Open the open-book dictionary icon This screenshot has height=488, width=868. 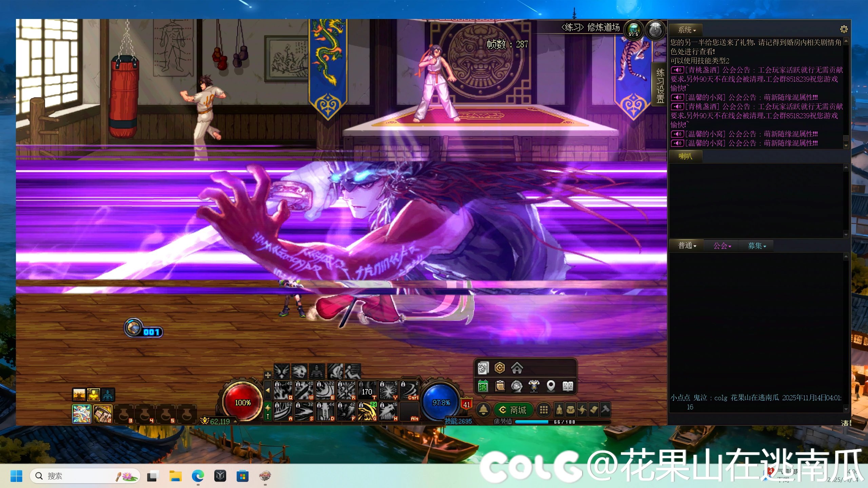[568, 386]
